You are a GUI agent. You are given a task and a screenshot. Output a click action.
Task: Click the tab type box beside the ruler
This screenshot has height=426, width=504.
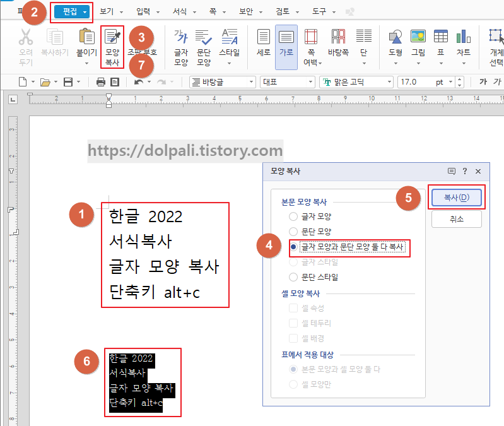pyautogui.click(x=13, y=100)
